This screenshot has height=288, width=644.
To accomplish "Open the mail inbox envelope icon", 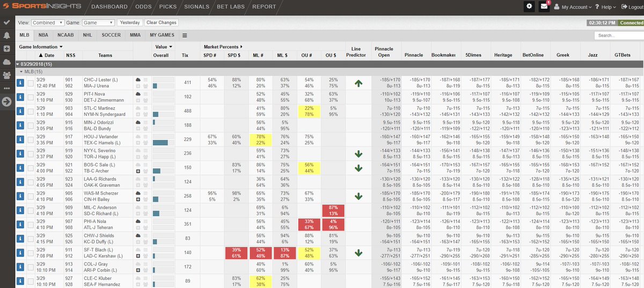I will point(544,6).
